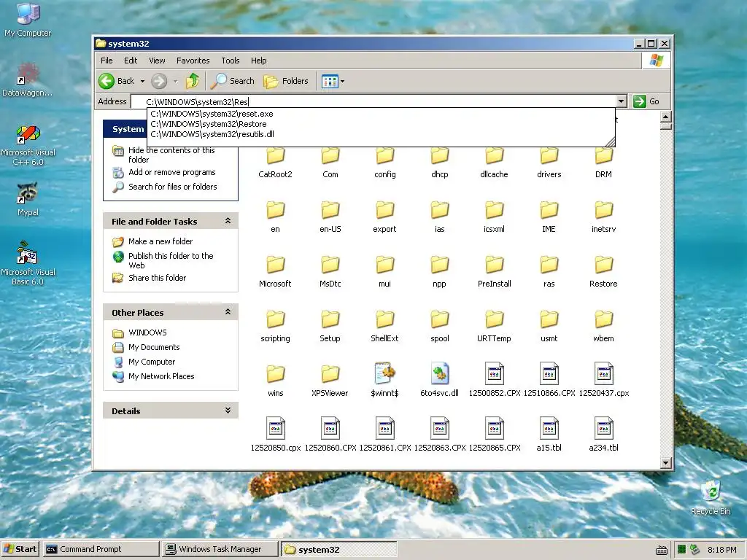Click Share this folder
This screenshot has height=560, width=747.
tap(157, 278)
